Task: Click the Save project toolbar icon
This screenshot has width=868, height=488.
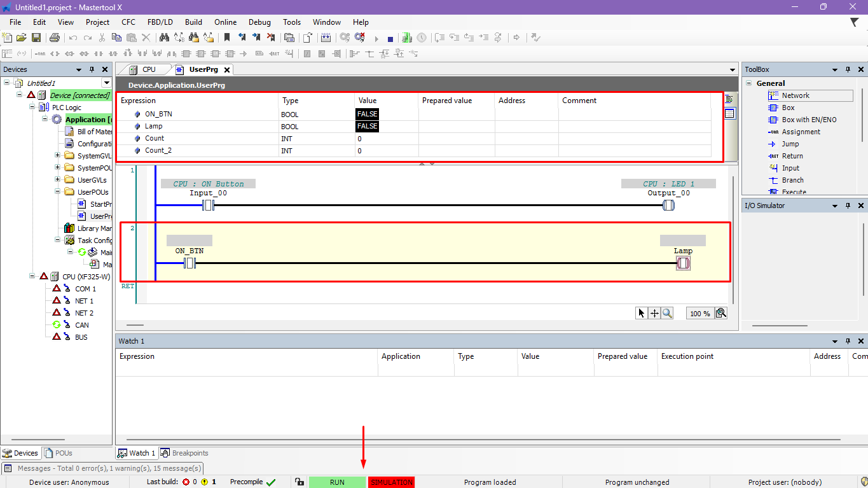Action: coord(36,38)
